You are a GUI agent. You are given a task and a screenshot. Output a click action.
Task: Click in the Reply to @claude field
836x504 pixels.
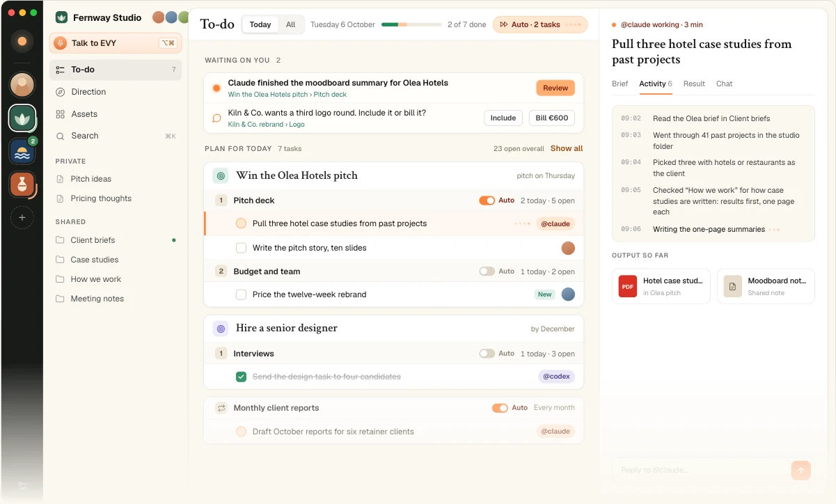pos(701,471)
